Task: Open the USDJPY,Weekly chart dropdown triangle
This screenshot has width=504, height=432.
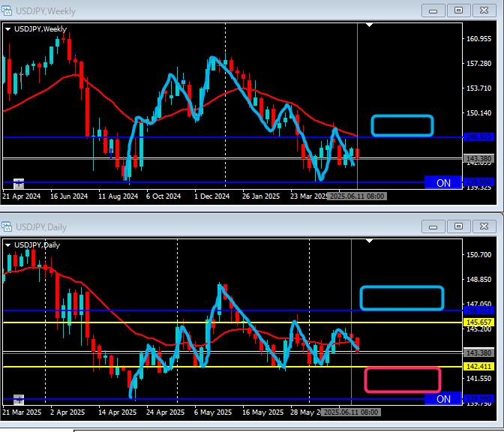Action: [7, 29]
